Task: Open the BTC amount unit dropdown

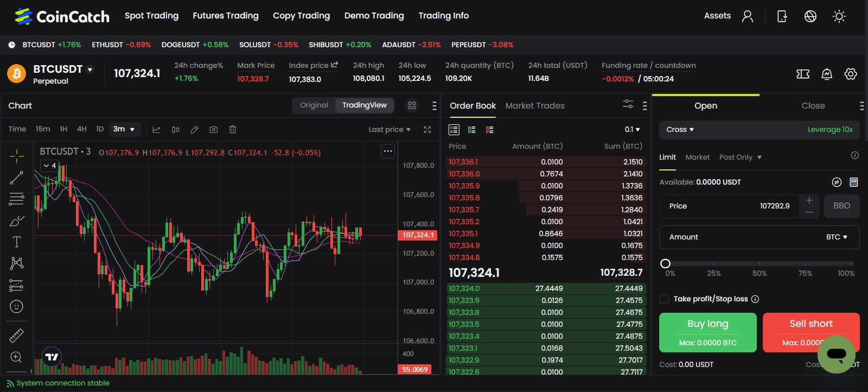Action: [837, 237]
